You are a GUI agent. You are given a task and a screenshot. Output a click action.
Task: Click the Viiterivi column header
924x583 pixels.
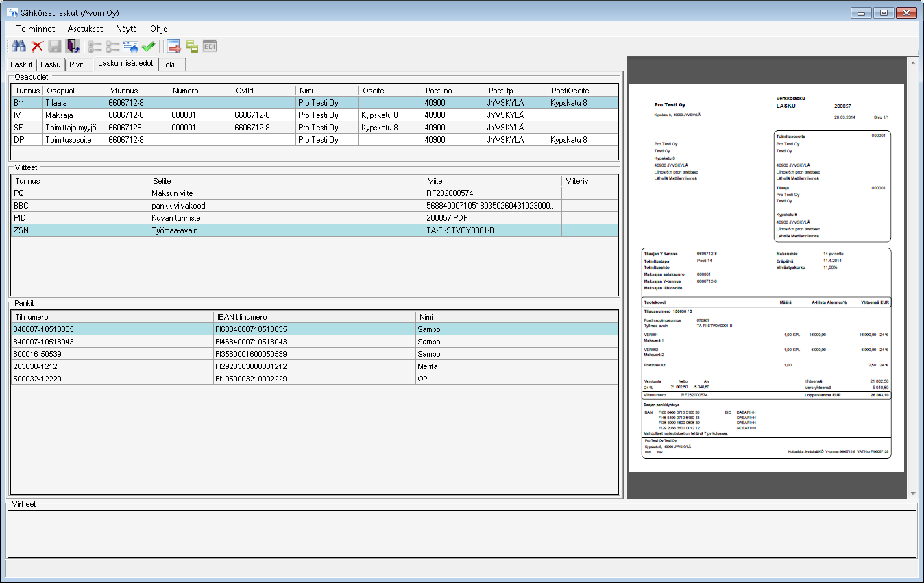tap(589, 181)
